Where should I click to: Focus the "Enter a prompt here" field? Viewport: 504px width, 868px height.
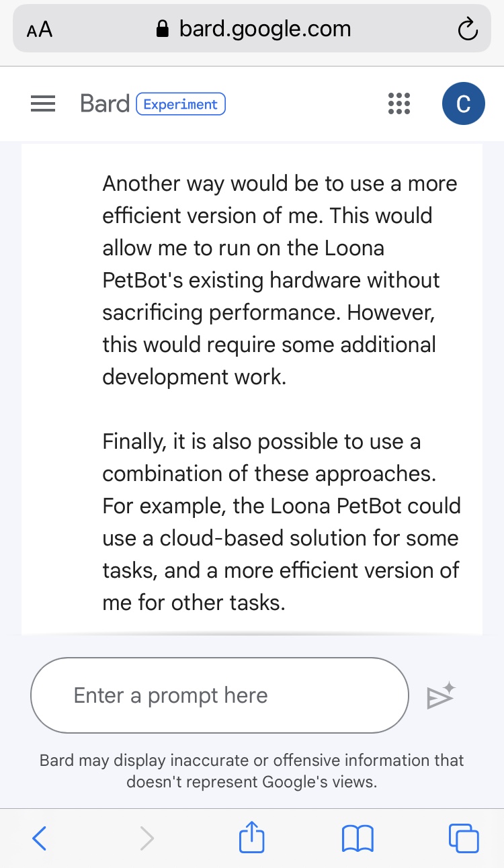click(220, 695)
